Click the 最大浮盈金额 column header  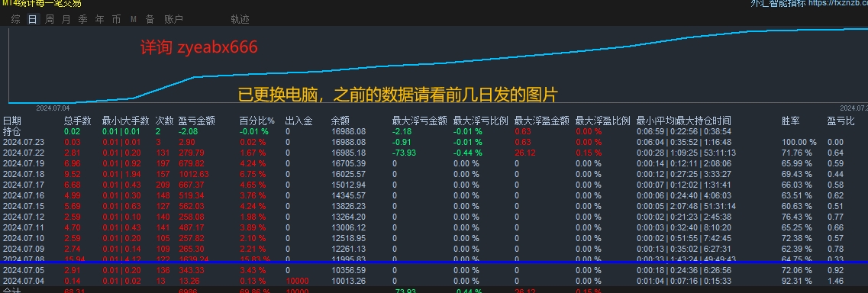541,121
